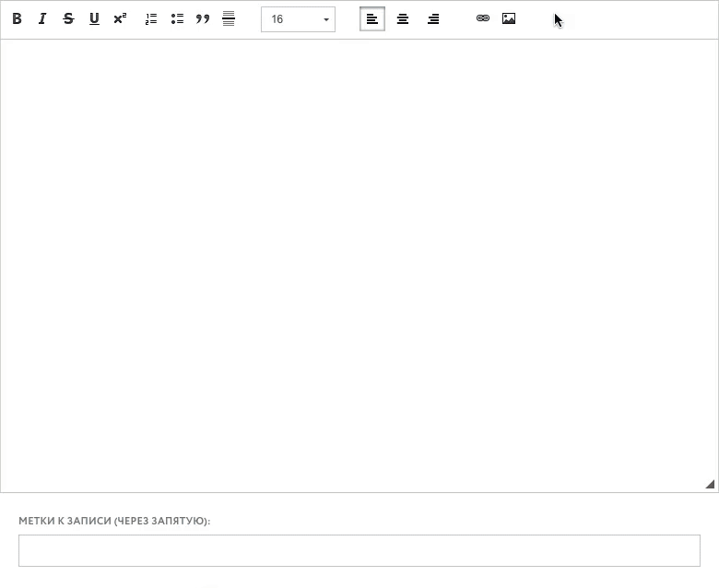Underline text using the U button
Viewport: 719px width, 588px height.
[94, 18]
